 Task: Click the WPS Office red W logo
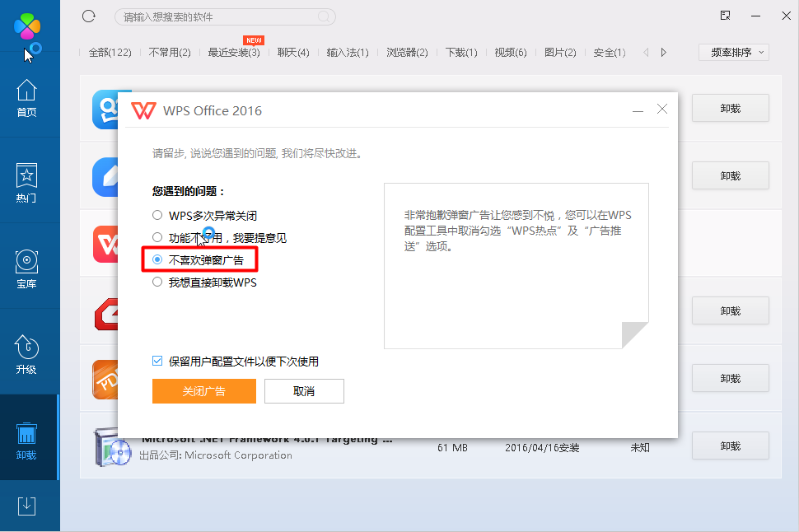click(143, 110)
